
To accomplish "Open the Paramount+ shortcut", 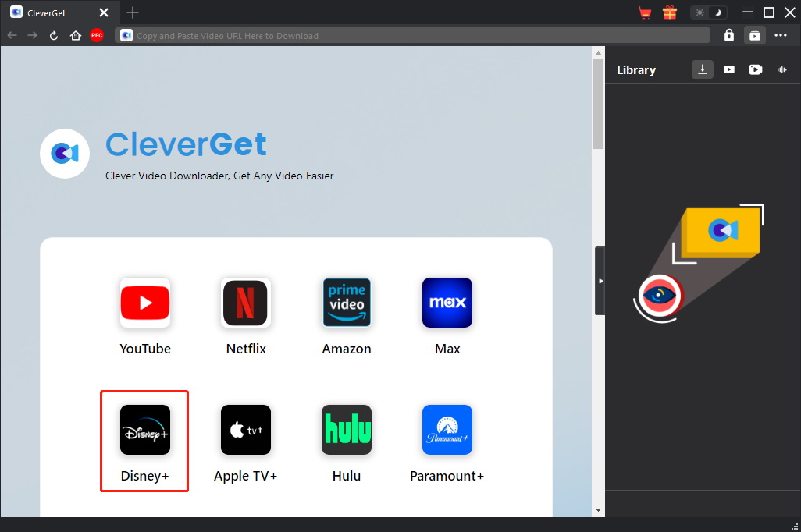I will coord(447,430).
